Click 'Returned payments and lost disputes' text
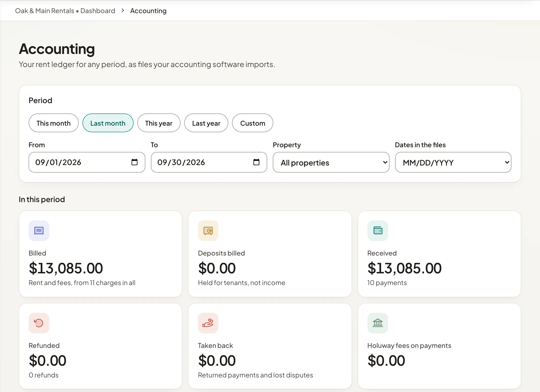This screenshot has width=540, height=392. [255, 375]
